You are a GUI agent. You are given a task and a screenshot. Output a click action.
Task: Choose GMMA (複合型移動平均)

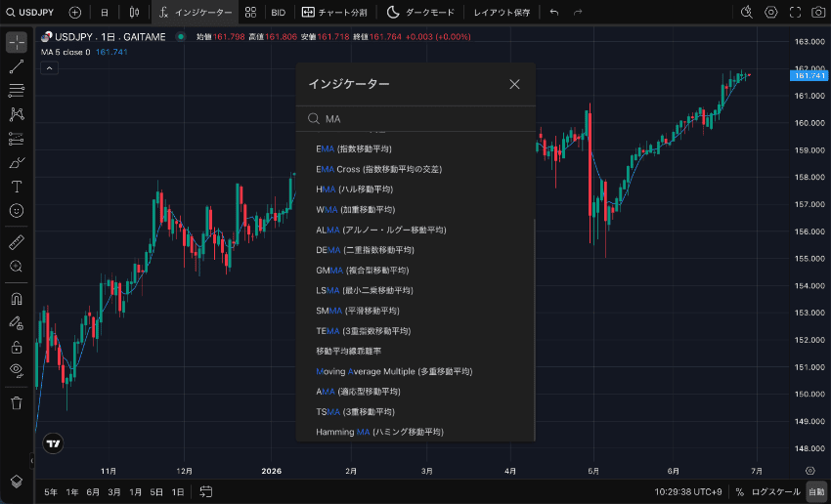(416, 271)
